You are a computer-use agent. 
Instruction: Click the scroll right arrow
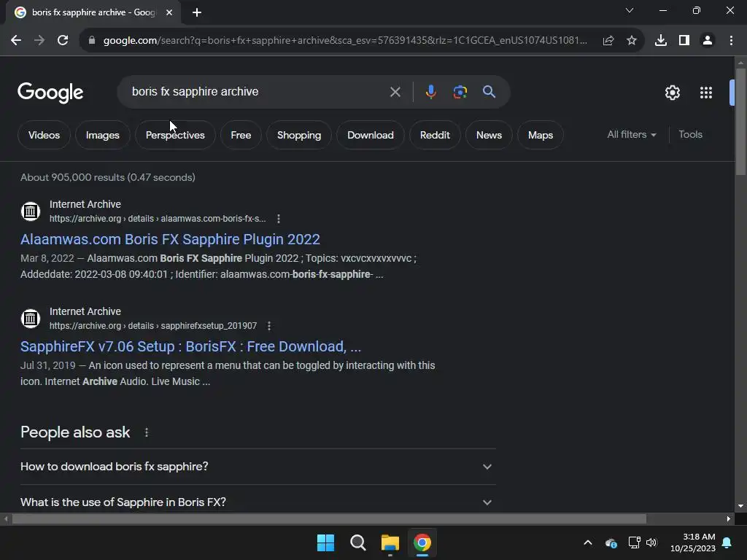coord(729,518)
